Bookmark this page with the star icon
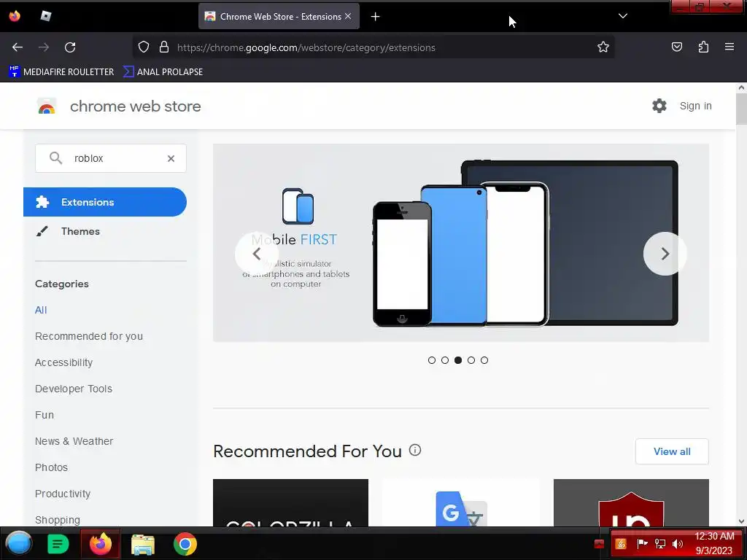This screenshot has height=560, width=747. click(x=603, y=47)
